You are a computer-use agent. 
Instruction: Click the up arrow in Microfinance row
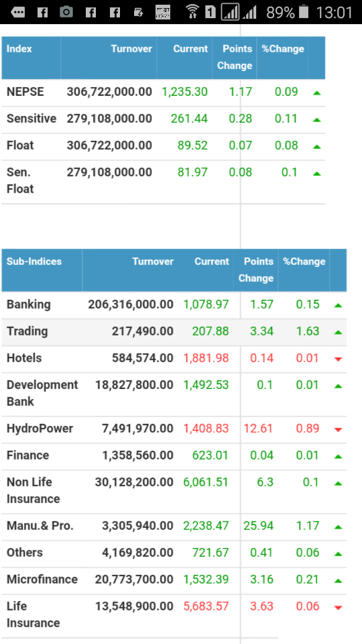(x=338, y=581)
